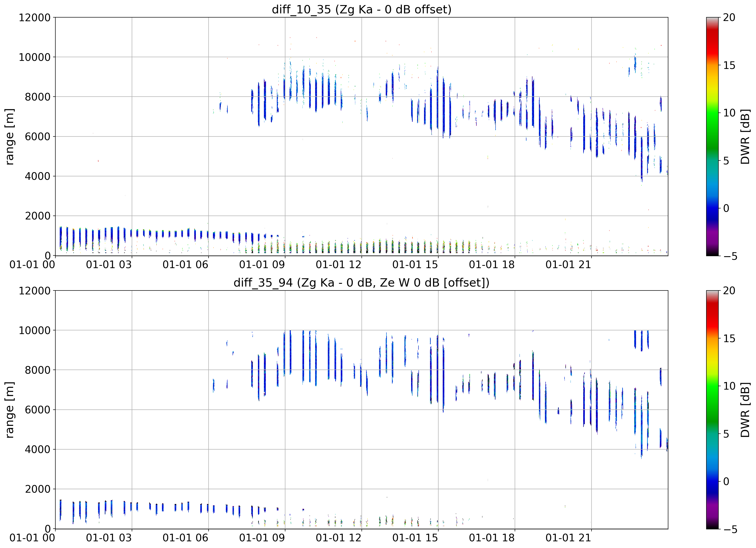Click the '01-01 03' tick label under top plot
This screenshot has width=756, height=548.
click(x=109, y=265)
